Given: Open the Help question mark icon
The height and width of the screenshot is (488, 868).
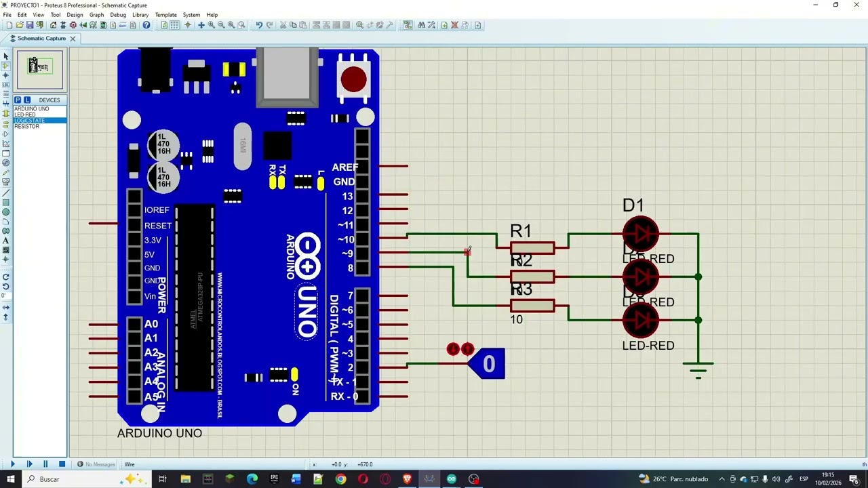Looking at the screenshot, I should click(146, 25).
